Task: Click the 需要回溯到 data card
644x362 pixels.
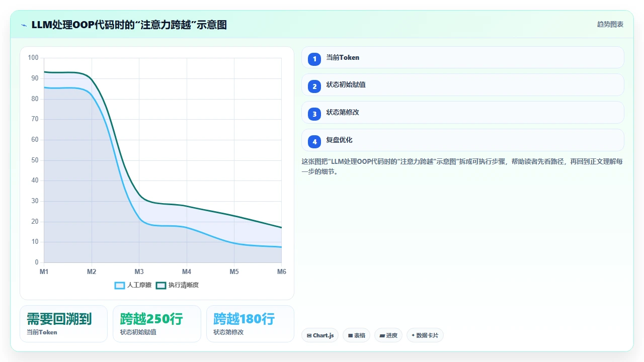Action: pyautogui.click(x=63, y=324)
